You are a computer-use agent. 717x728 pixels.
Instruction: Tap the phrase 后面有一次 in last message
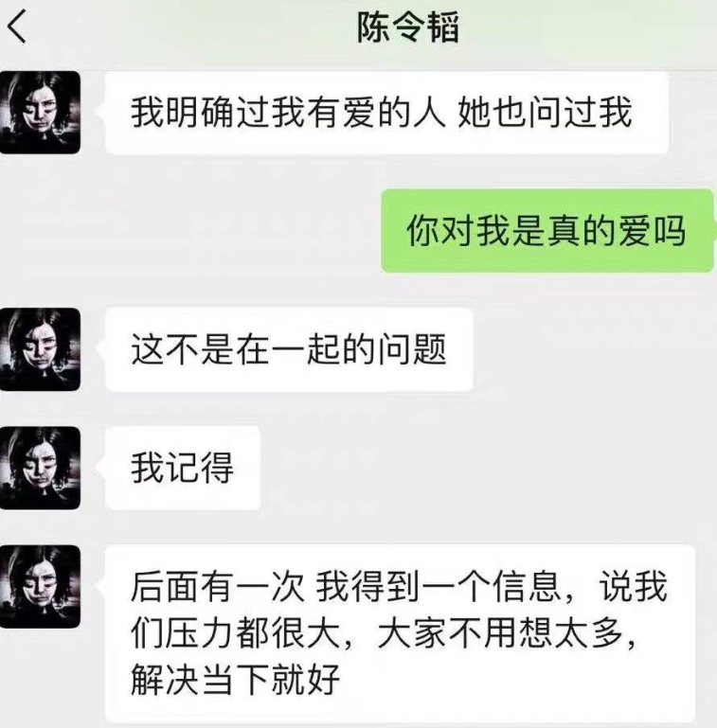click(x=217, y=587)
